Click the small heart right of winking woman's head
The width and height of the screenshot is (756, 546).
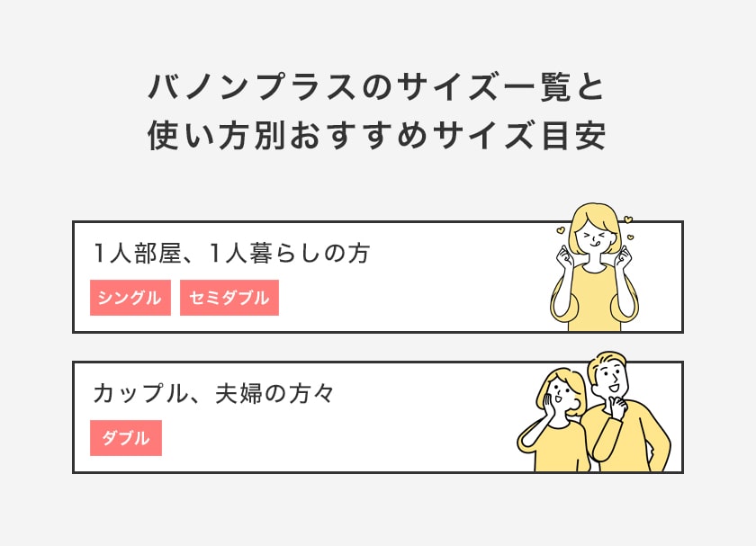click(628, 219)
